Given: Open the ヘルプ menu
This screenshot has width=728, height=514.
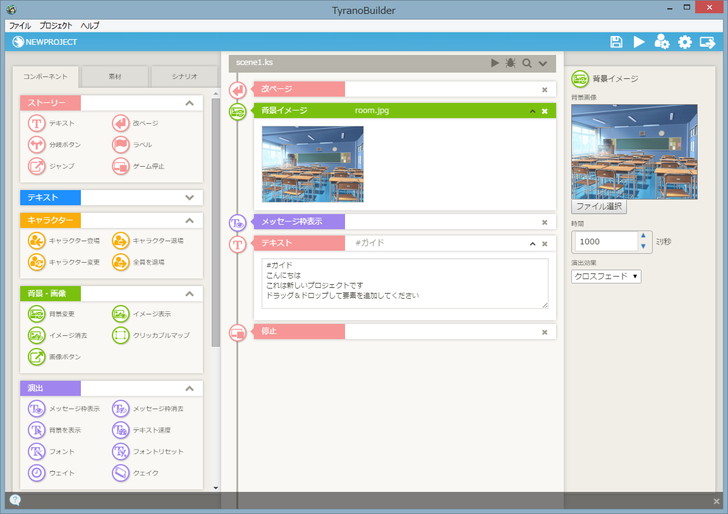Looking at the screenshot, I should 90,26.
